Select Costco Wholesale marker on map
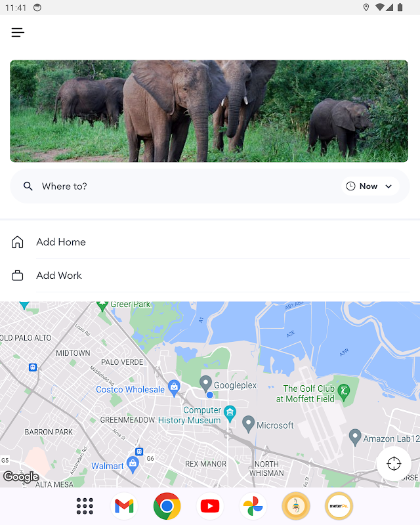This screenshot has height=525, width=420. pyautogui.click(x=174, y=387)
